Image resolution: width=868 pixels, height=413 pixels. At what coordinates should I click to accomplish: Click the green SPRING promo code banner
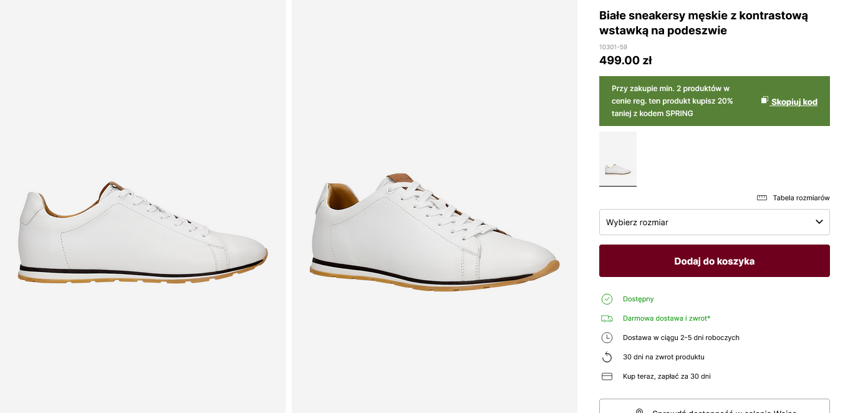click(x=673, y=101)
